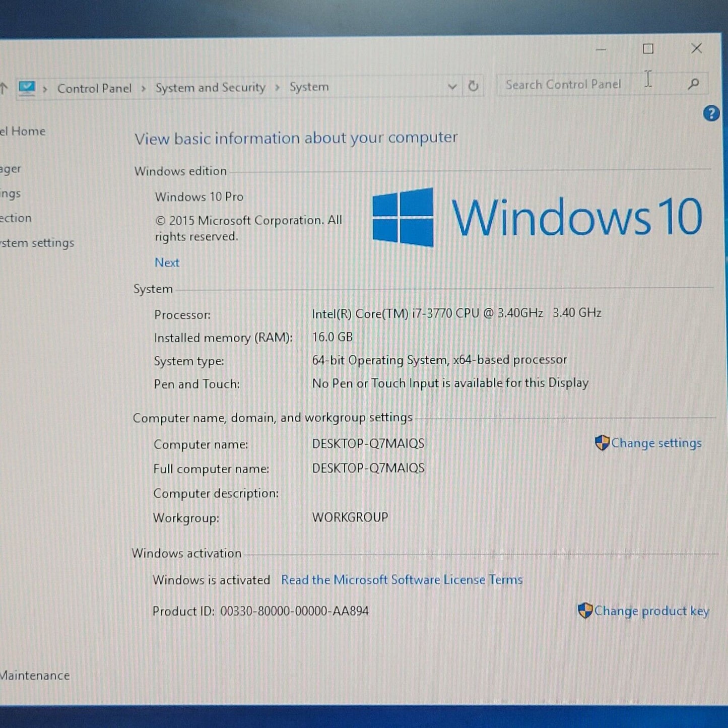The height and width of the screenshot is (728, 728).
Task: Expand chevron after System and Security breadcrumb
Action: tap(277, 88)
